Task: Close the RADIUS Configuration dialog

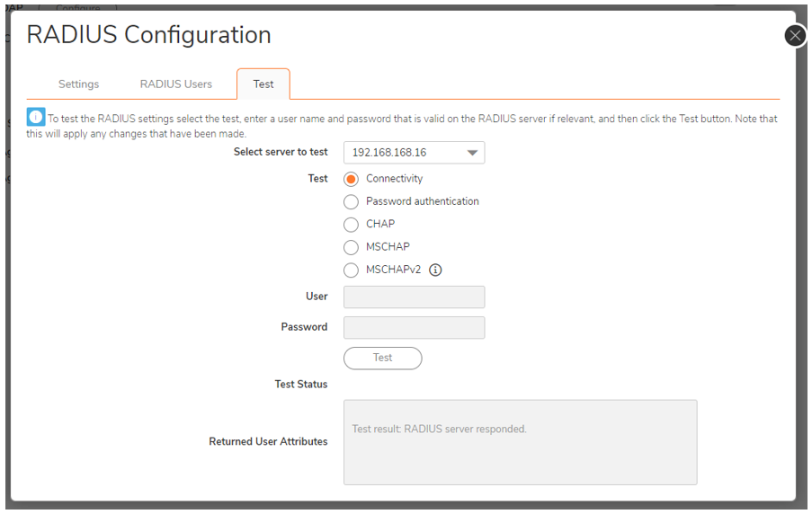Action: pyautogui.click(x=795, y=35)
